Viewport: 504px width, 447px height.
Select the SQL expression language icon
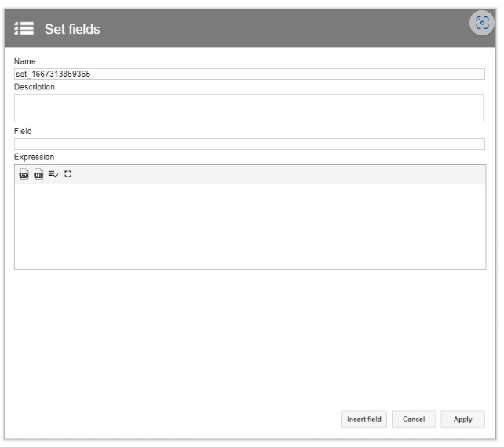[38, 174]
